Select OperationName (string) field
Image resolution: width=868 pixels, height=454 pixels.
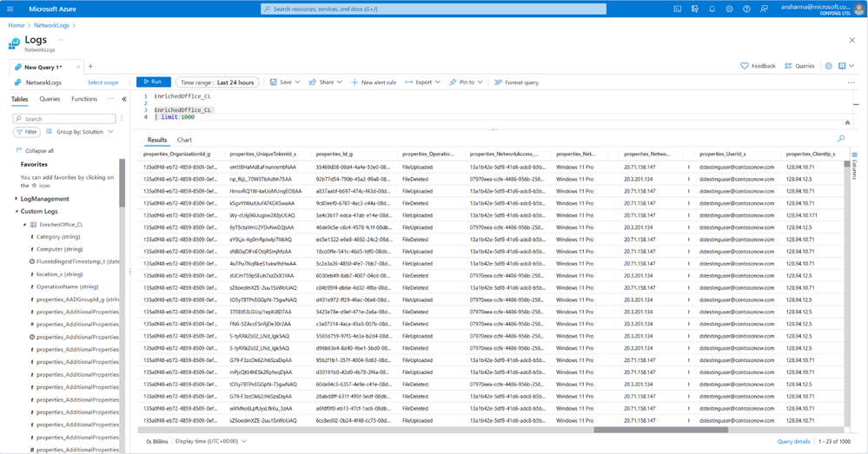click(x=67, y=286)
